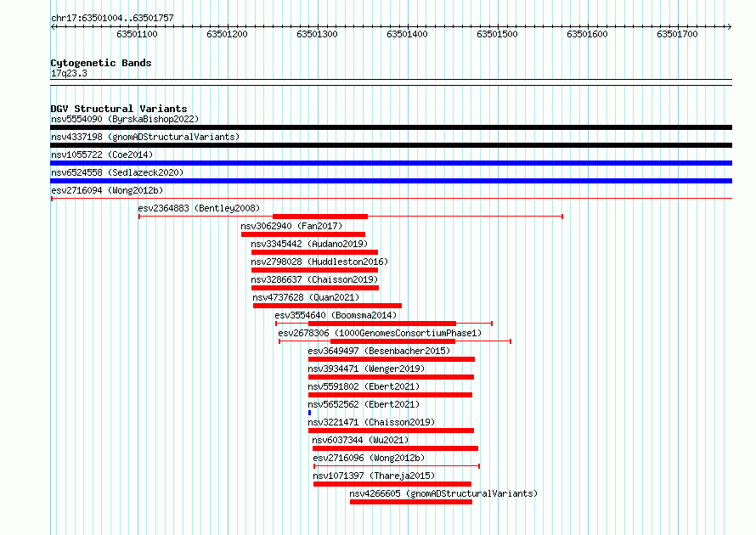This screenshot has width=756, height=535.
Task: Select nsv5591802 (Ebert2021) label
Action: pyautogui.click(x=364, y=386)
